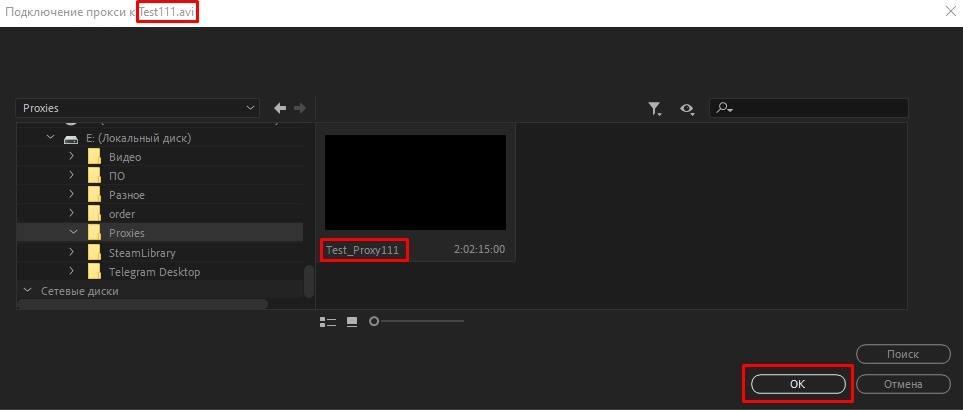Image resolution: width=963 pixels, height=410 pixels.
Task: Open the order folder label
Action: click(x=122, y=214)
